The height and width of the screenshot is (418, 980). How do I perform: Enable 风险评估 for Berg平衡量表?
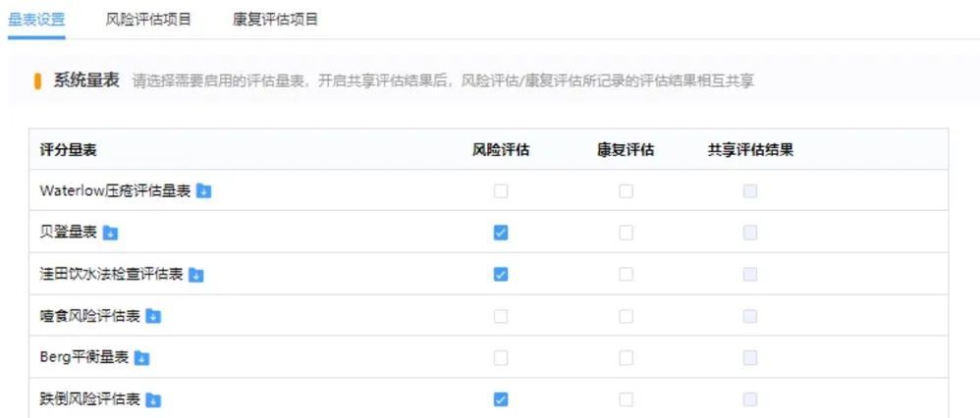501,358
